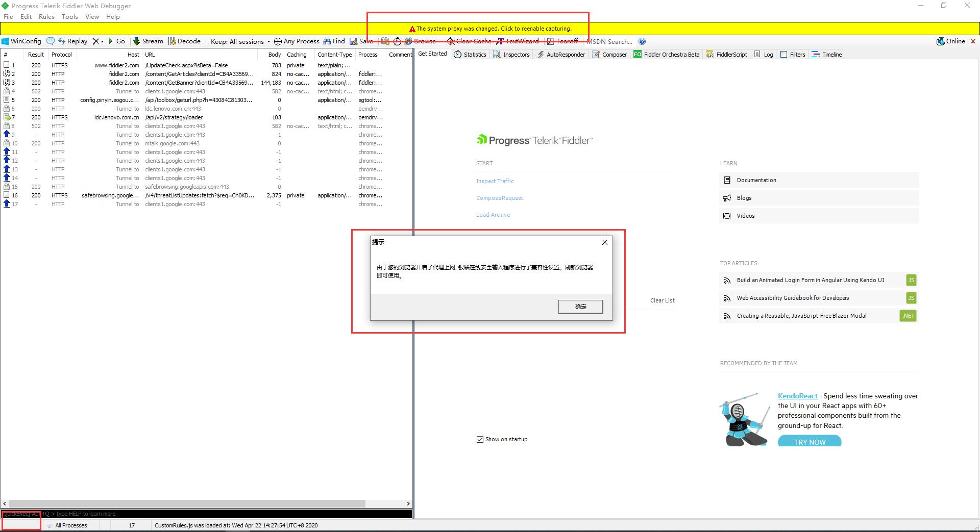Click the Browse toolbar button

click(420, 41)
